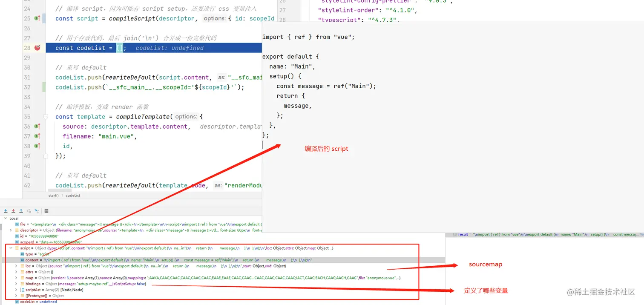Viewport: 644px width, 305px height.
Task: Select codeList in the breadcrumb bar
Action: point(73,196)
